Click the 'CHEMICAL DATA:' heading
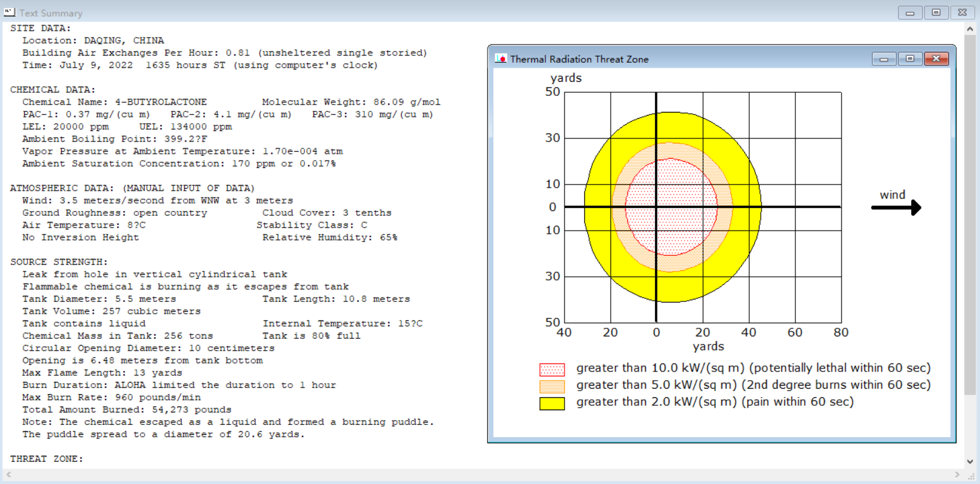 tap(53, 90)
